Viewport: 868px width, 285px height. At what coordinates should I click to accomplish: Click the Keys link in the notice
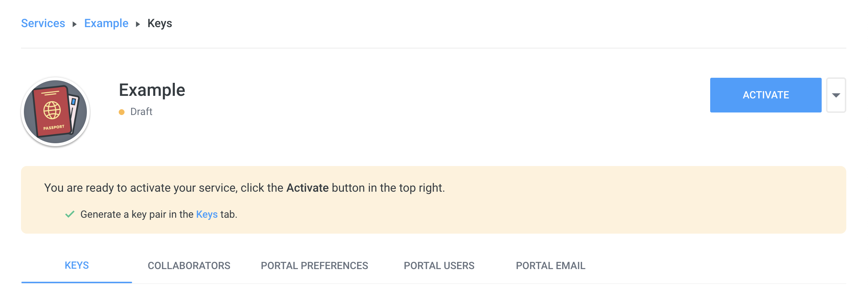207,214
